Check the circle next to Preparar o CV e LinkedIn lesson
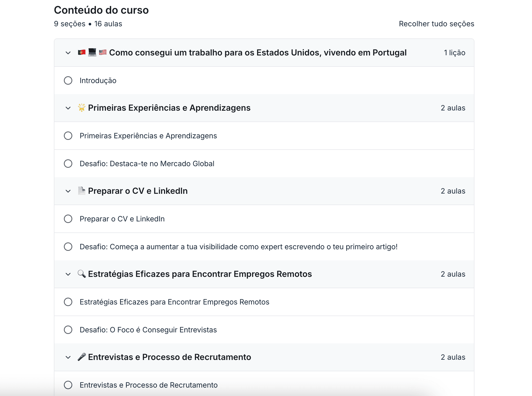 [68, 219]
